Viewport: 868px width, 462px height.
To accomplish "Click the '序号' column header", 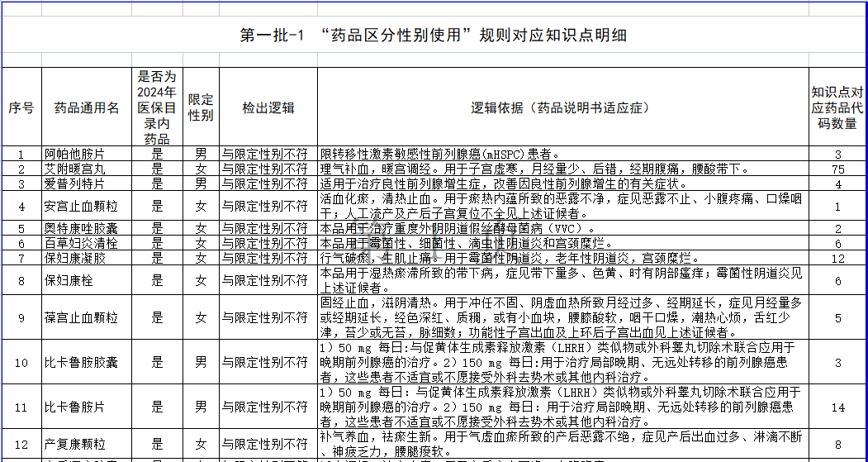I will [21, 107].
